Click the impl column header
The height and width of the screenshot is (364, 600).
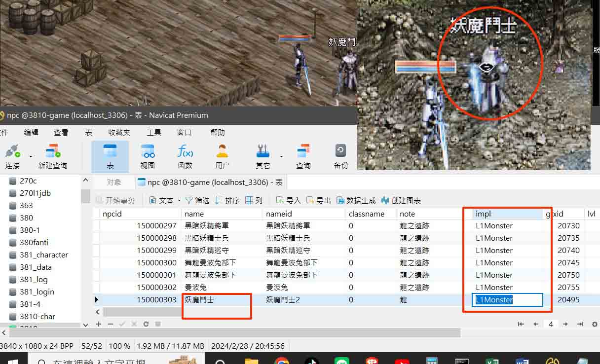[x=508, y=214]
